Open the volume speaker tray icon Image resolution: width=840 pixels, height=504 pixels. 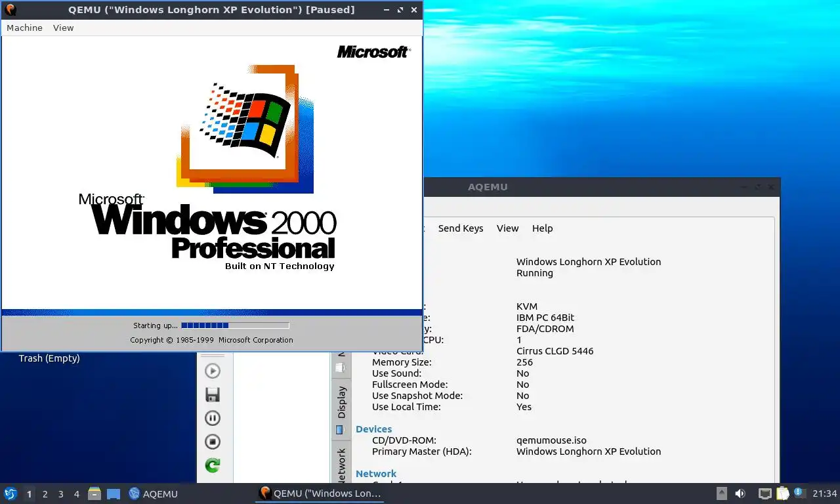pos(740,493)
